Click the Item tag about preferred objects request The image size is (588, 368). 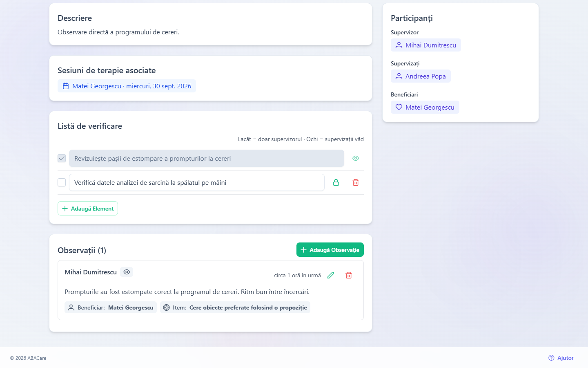pyautogui.click(x=235, y=307)
